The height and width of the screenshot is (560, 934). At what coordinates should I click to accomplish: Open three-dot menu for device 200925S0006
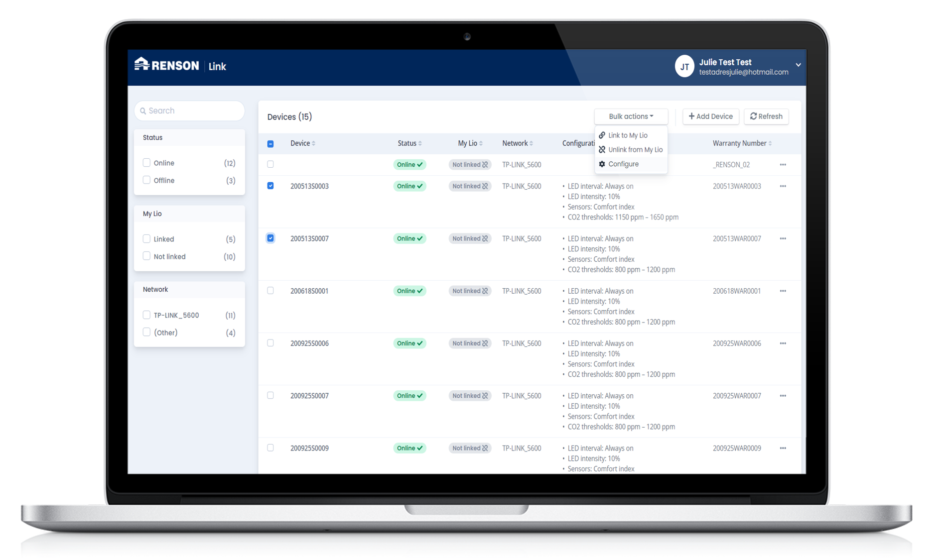pos(783,343)
